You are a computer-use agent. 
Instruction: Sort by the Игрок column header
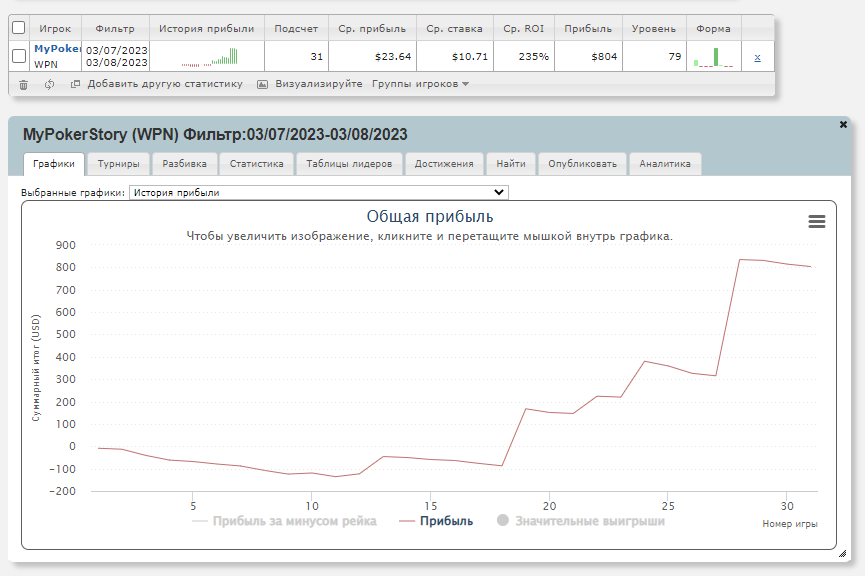[55, 29]
